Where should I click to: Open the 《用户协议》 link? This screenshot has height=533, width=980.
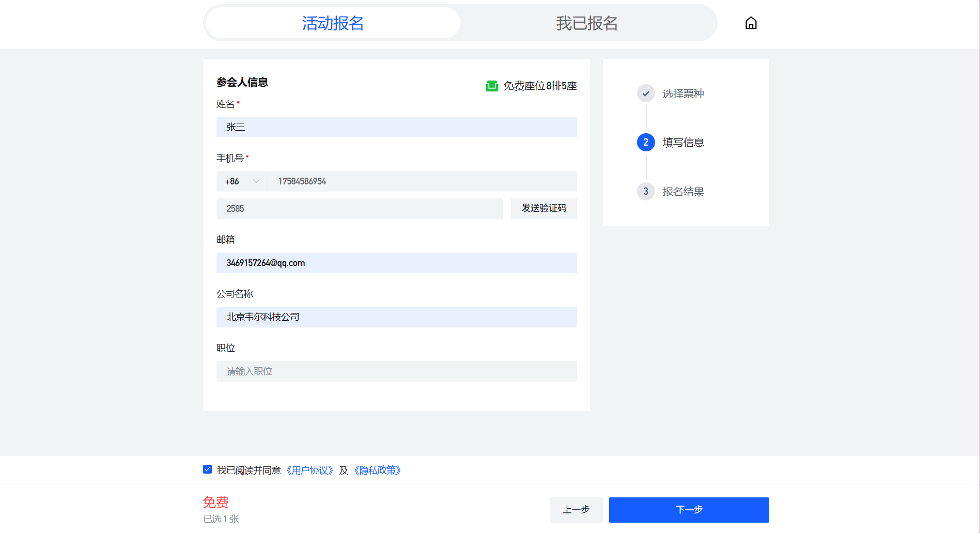[310, 470]
